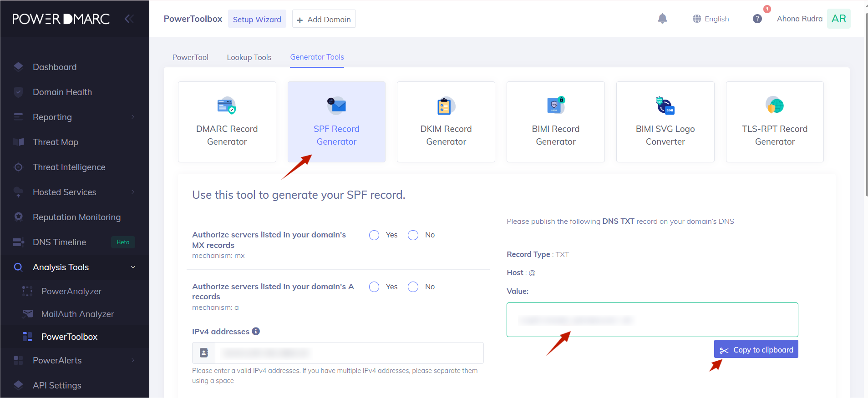Open the DKIM Record Generator card
This screenshot has width=868, height=398.
(446, 122)
